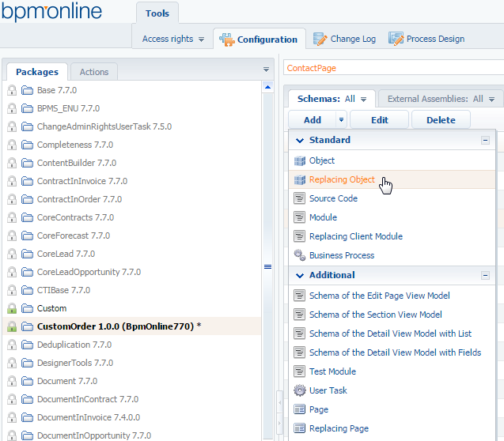The image size is (504, 441).
Task: Click the packages list scroll-up arrow
Action: click(267, 87)
